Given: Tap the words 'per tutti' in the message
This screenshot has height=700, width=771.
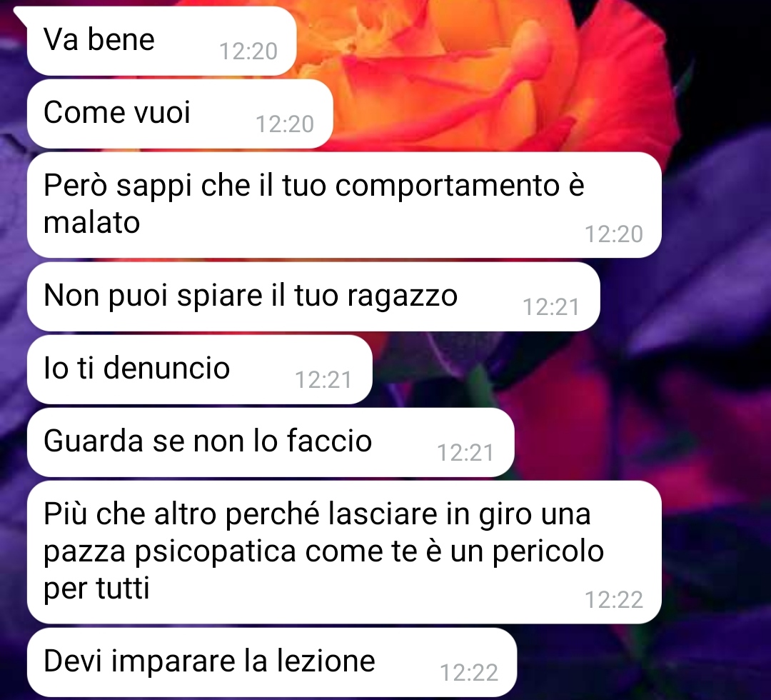Looking at the screenshot, I should [x=96, y=589].
